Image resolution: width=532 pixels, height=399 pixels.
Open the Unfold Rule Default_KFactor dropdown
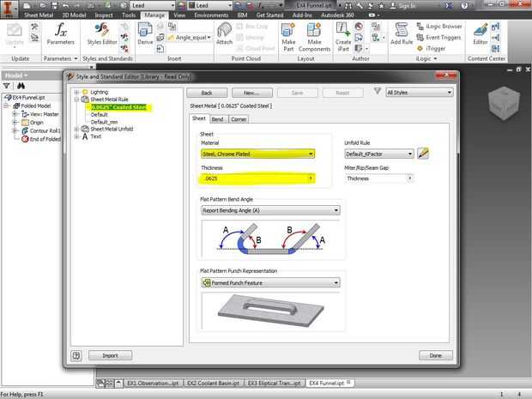pos(379,154)
